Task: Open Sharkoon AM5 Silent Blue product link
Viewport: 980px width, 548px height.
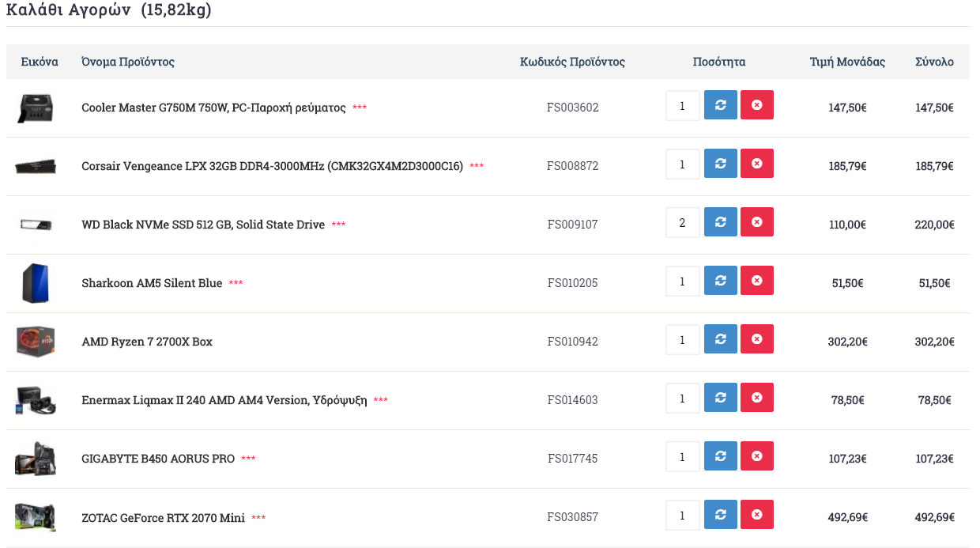Action: pyautogui.click(x=152, y=283)
